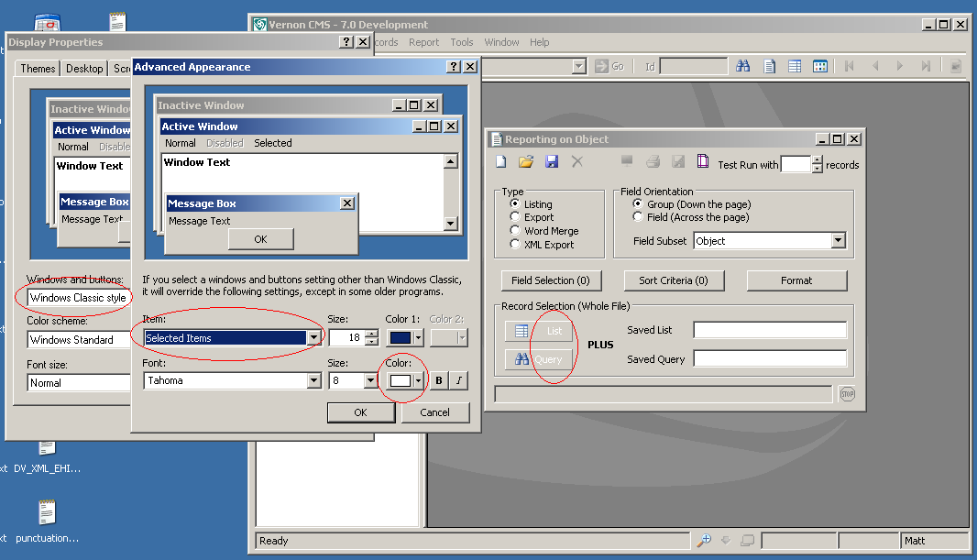Click the magnifier zoom icon in status bar

[x=704, y=541]
